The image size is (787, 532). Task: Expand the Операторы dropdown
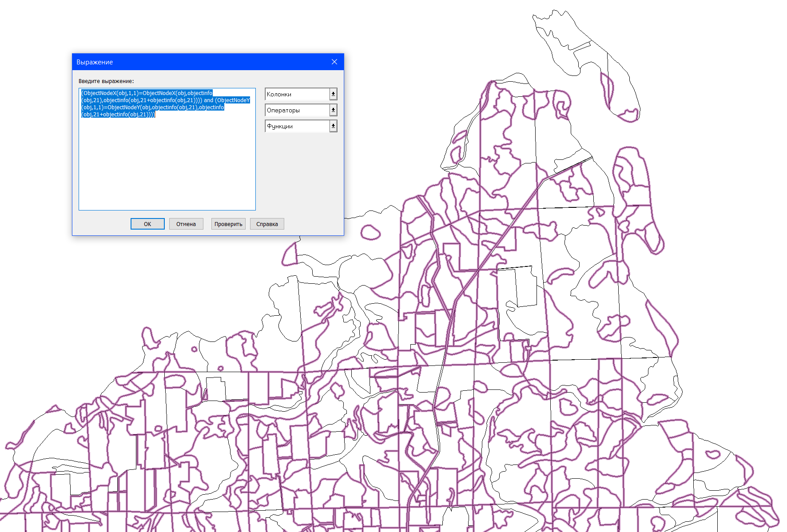click(301, 110)
